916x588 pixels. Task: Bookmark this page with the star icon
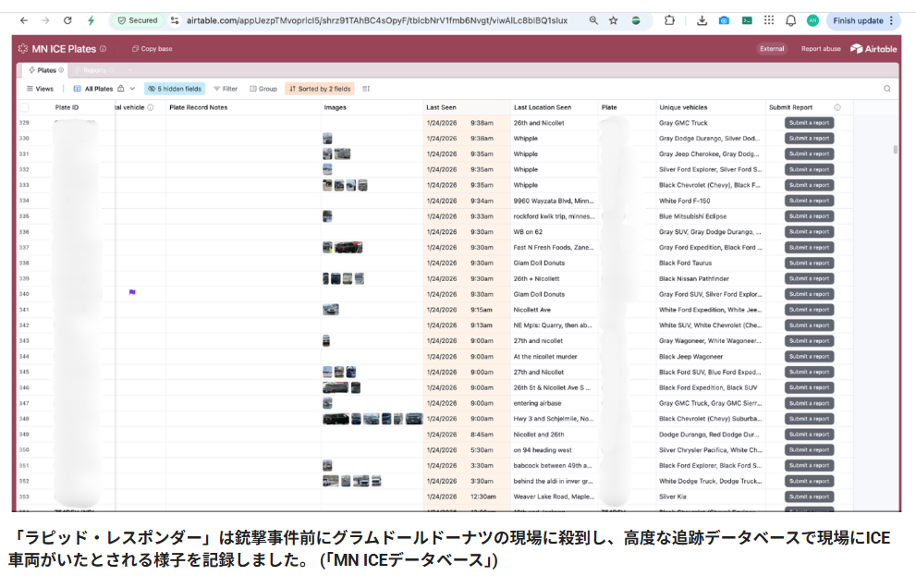coord(613,20)
